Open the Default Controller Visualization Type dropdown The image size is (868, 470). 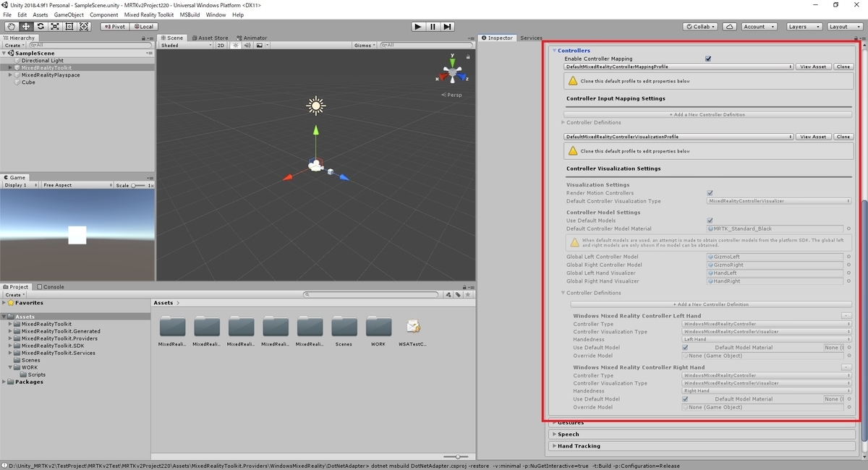[x=779, y=201]
